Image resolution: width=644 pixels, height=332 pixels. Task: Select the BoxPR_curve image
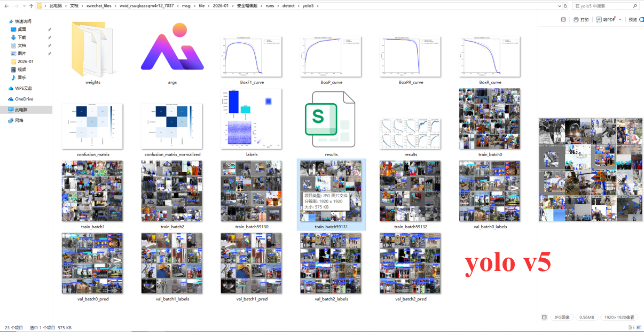[x=411, y=57]
